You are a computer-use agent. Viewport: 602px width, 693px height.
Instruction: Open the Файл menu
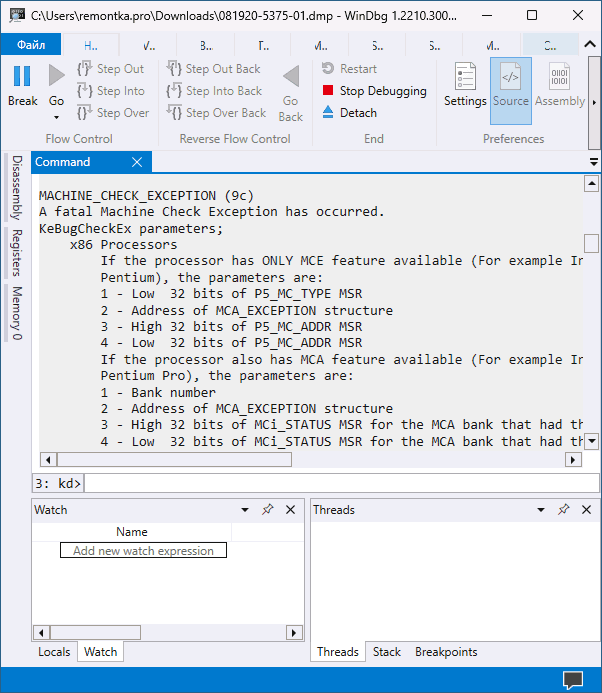[31, 45]
